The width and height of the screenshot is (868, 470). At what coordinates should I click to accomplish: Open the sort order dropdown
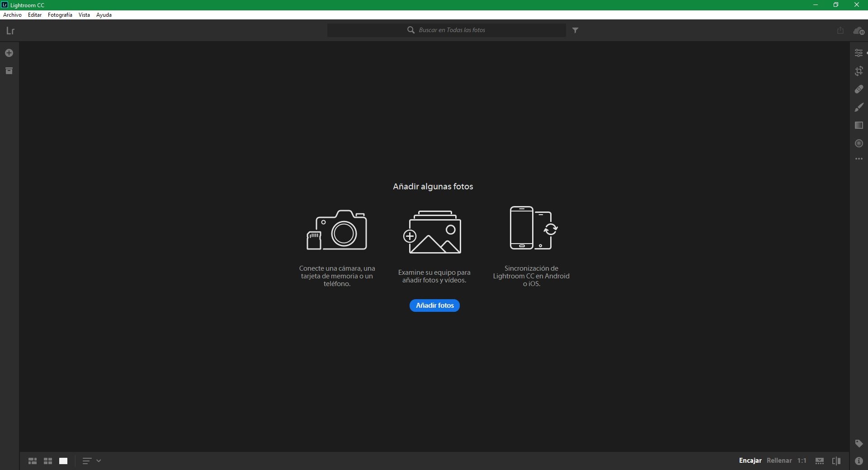(91, 461)
